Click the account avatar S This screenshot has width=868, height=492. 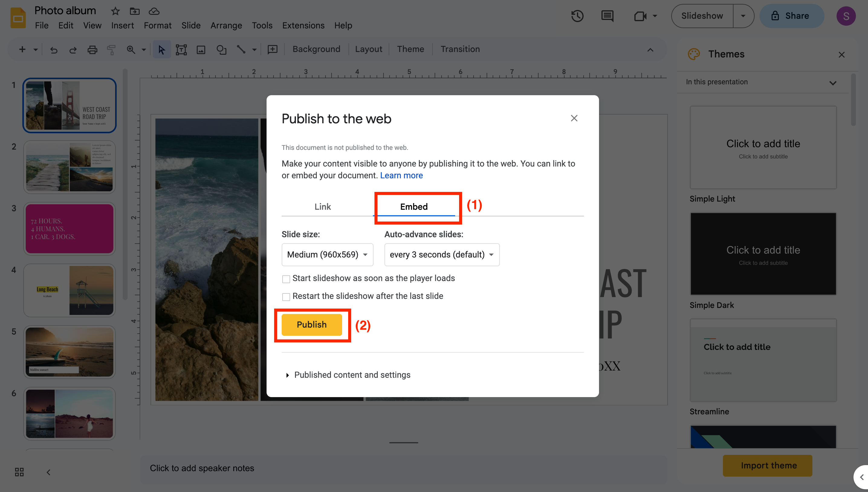846,16
